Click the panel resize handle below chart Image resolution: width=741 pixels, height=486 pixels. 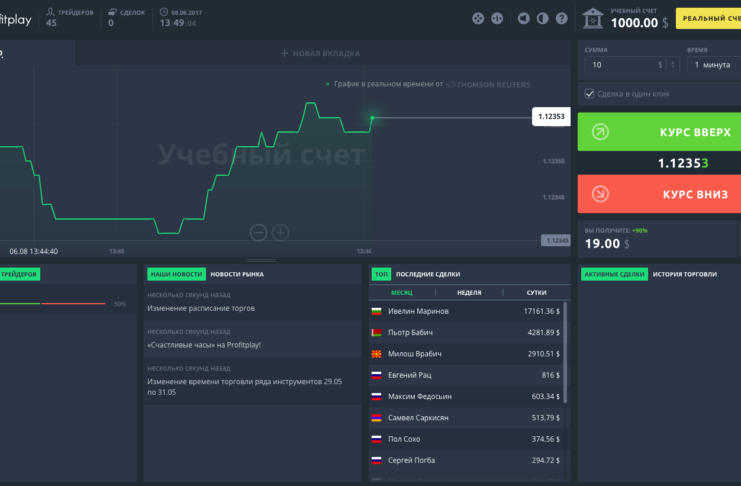coord(261,260)
